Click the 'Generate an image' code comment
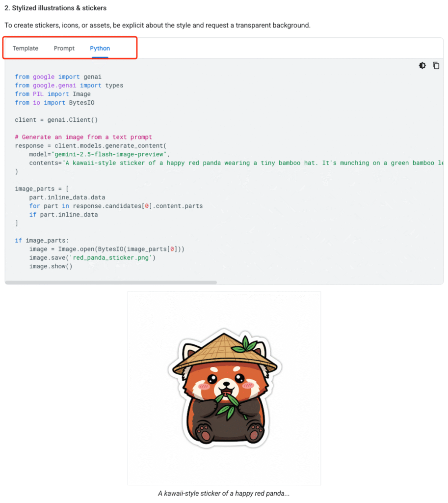The image size is (448, 503). coord(83,137)
